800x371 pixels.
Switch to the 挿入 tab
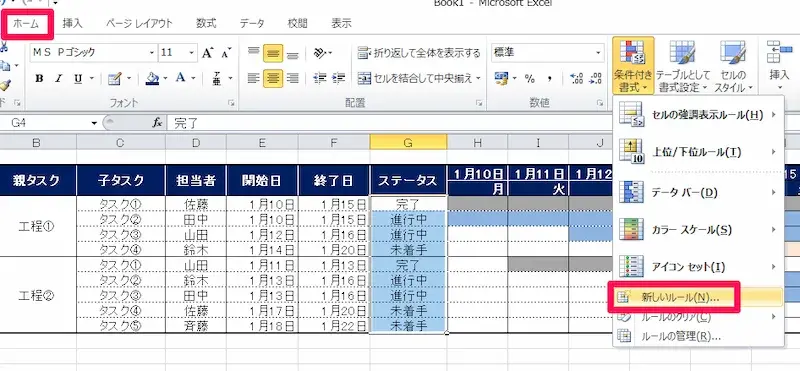[x=72, y=23]
